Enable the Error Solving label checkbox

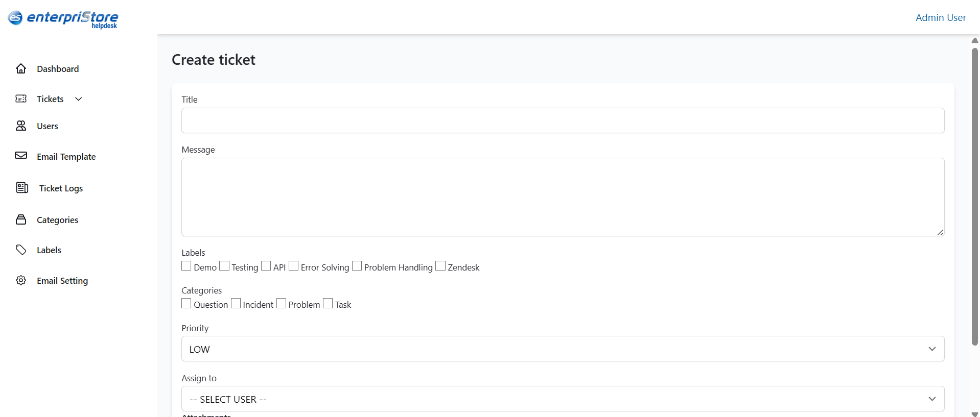click(x=293, y=266)
